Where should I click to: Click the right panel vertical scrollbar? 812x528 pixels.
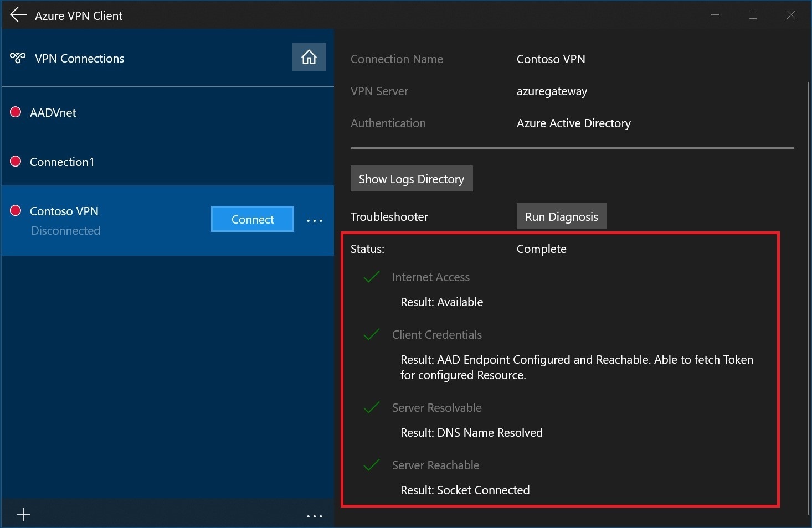(808, 299)
